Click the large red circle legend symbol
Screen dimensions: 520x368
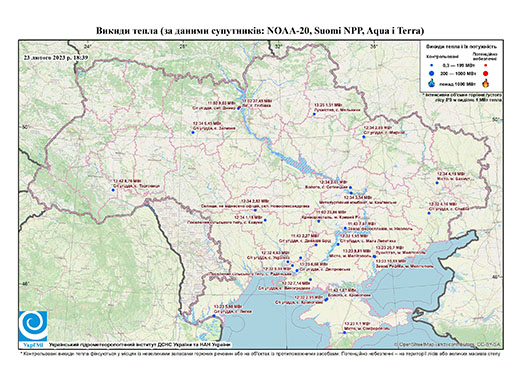pos(485,73)
